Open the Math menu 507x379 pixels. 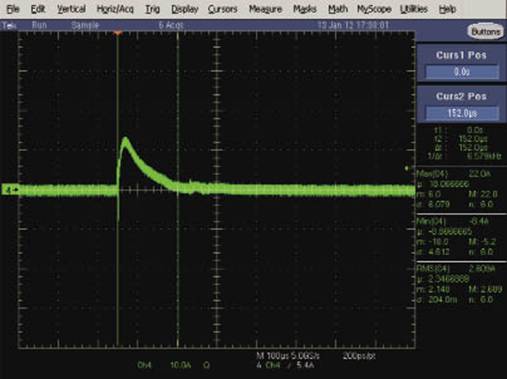[x=338, y=9]
